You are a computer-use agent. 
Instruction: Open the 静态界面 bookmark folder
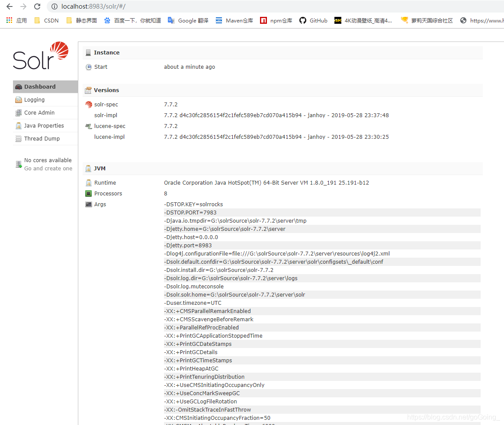point(82,21)
